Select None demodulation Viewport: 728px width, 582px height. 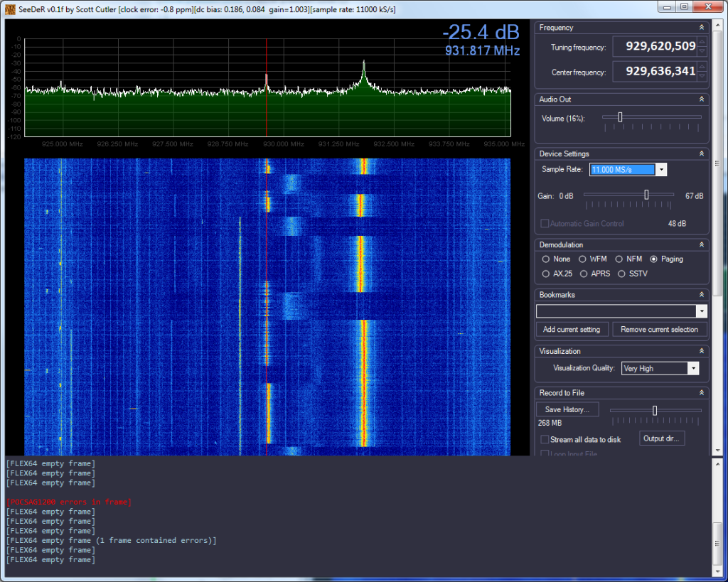coord(546,259)
